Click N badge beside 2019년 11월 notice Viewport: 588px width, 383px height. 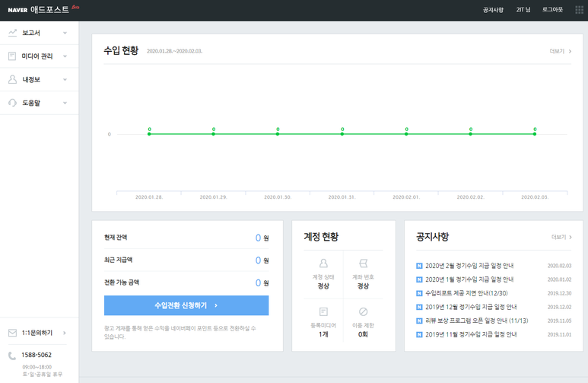point(419,334)
